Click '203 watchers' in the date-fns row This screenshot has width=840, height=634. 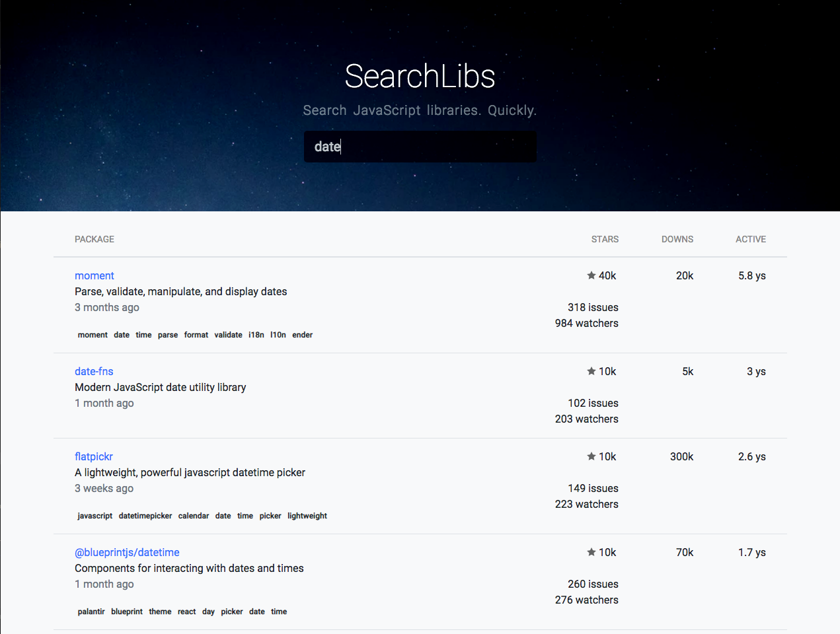pyautogui.click(x=586, y=419)
